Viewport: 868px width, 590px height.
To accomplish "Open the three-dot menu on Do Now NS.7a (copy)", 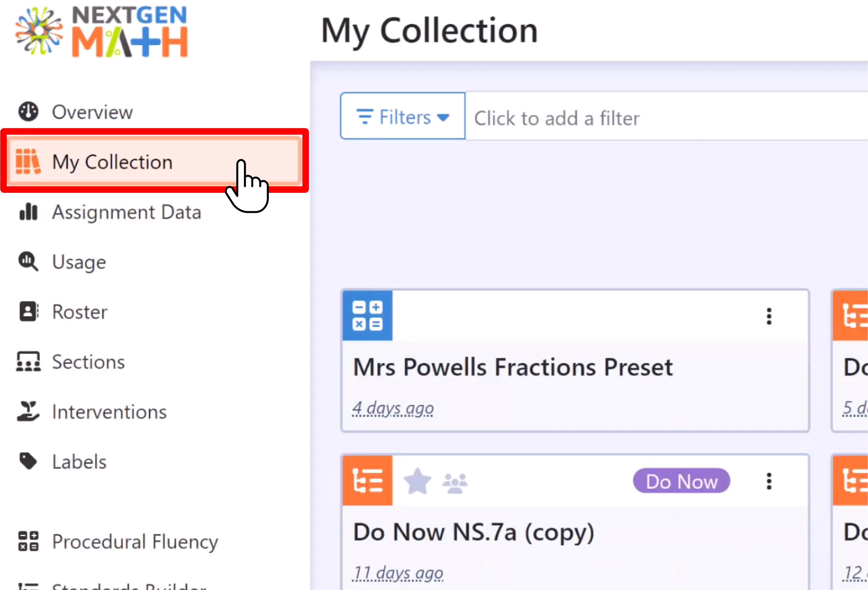I will [x=769, y=481].
